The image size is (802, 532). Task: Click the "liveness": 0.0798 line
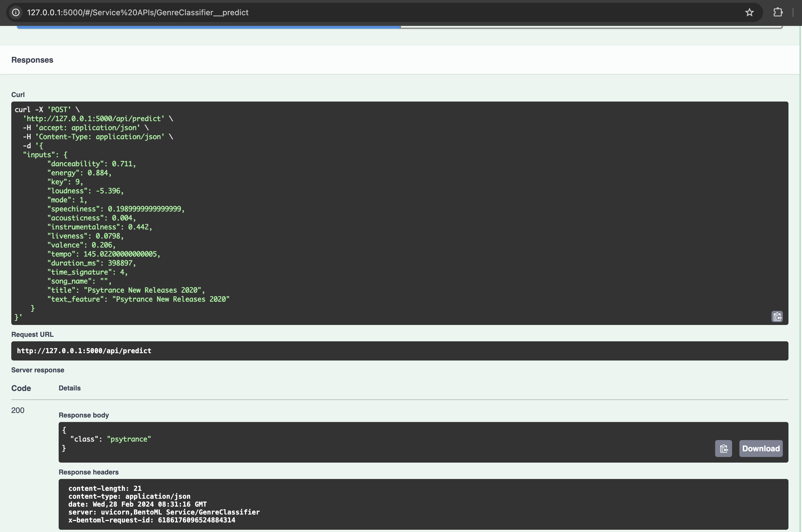click(x=85, y=236)
